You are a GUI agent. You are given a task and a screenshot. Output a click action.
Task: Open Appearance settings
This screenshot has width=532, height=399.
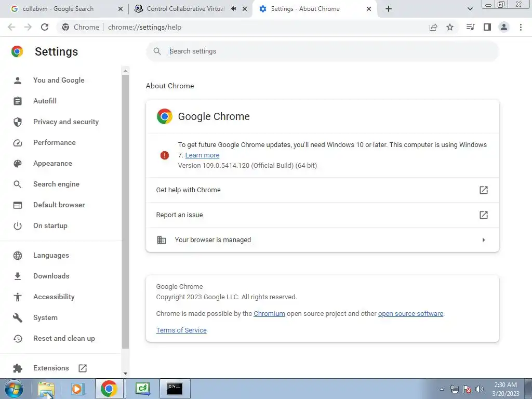(x=52, y=163)
